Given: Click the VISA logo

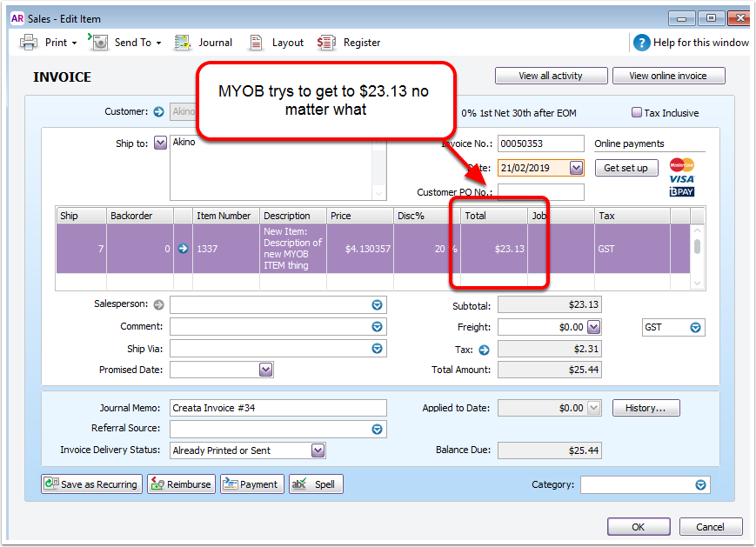Looking at the screenshot, I should [x=682, y=179].
